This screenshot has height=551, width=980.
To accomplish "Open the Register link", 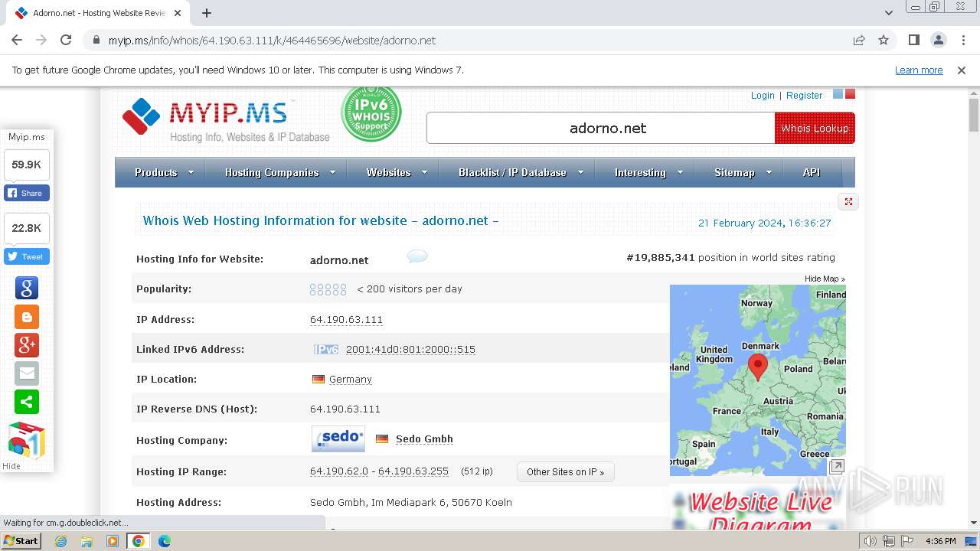I will (804, 95).
